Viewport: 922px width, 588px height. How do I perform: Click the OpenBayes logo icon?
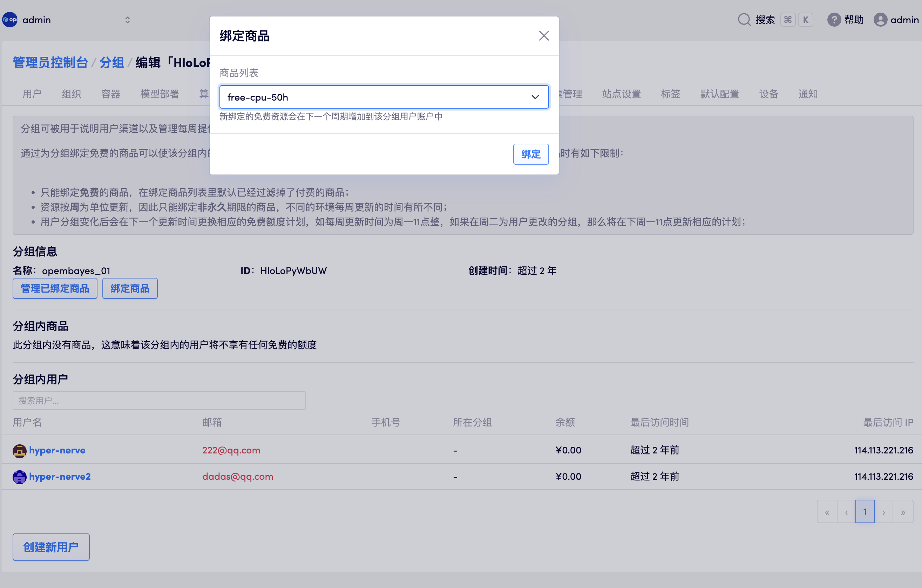coord(9,20)
